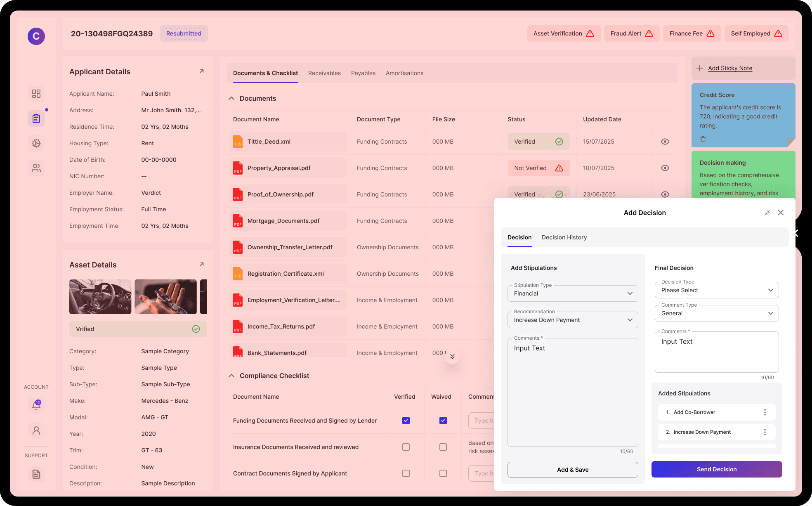Screen dimensions: 812x506
Task: Open notifications bell with badge
Action: coord(36,405)
